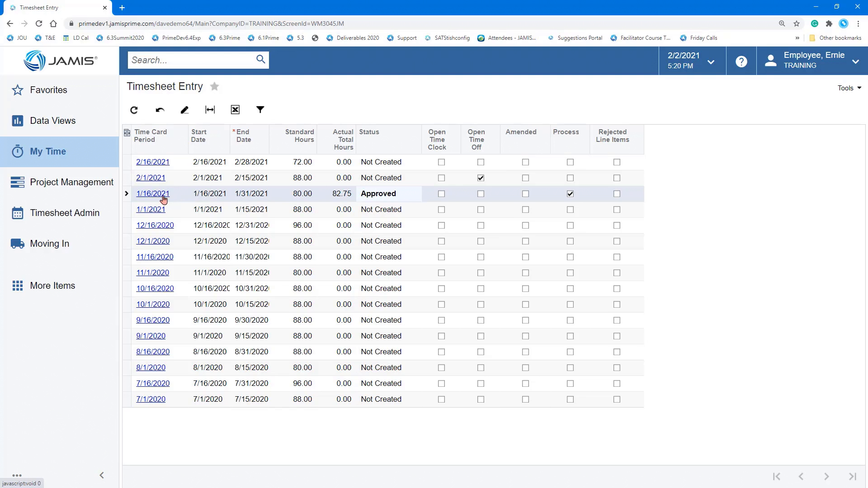Viewport: 868px width, 488px height.
Task: Switch to the Timesheet Entry browser tab
Action: click(54, 7)
